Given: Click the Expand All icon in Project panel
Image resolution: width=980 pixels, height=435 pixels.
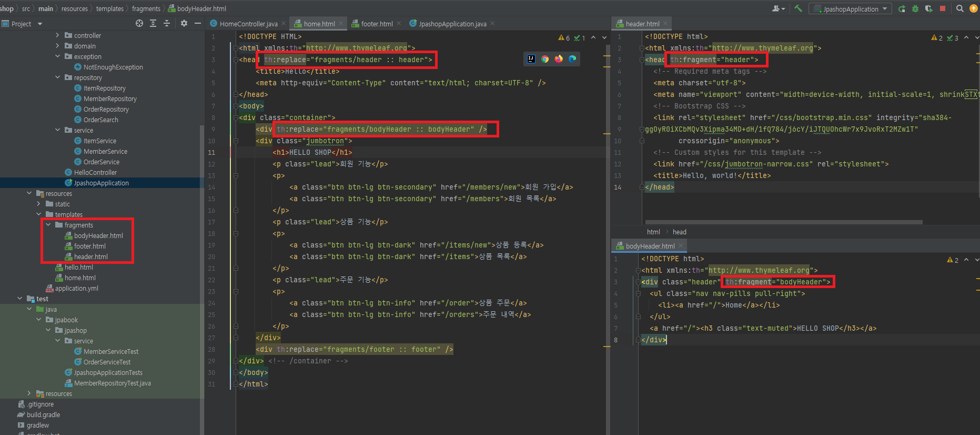Looking at the screenshot, I should (153, 23).
